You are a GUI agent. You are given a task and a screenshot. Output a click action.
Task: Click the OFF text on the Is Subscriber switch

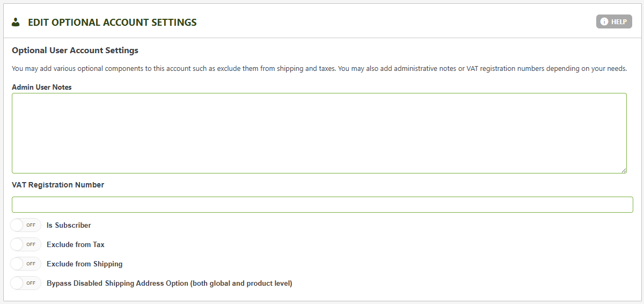coord(31,225)
